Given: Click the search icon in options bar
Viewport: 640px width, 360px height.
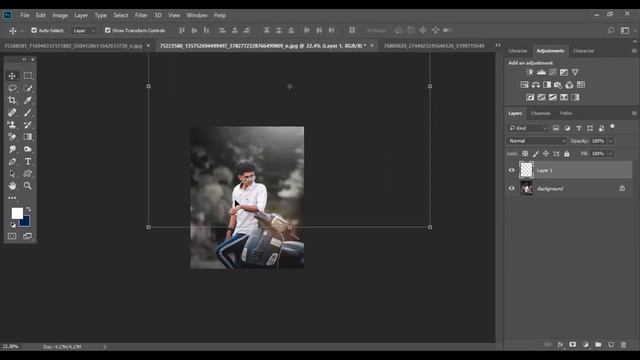Looking at the screenshot, I should pos(611,30).
